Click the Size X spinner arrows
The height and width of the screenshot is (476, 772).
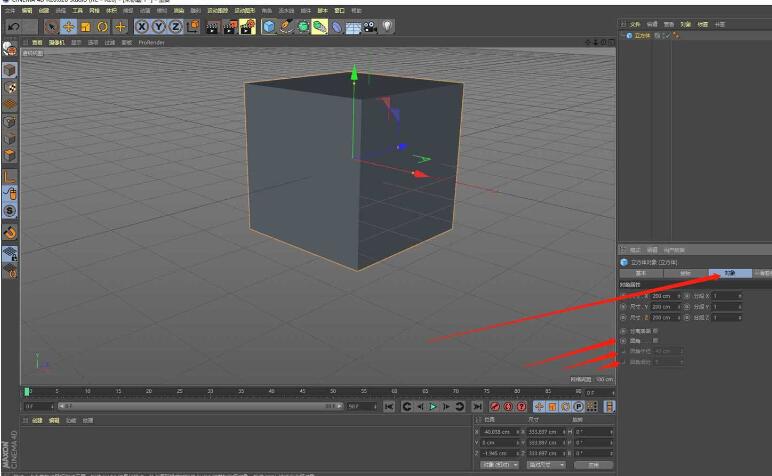679,296
